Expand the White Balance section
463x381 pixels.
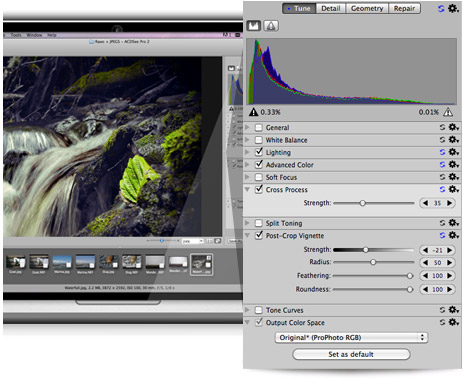click(247, 140)
